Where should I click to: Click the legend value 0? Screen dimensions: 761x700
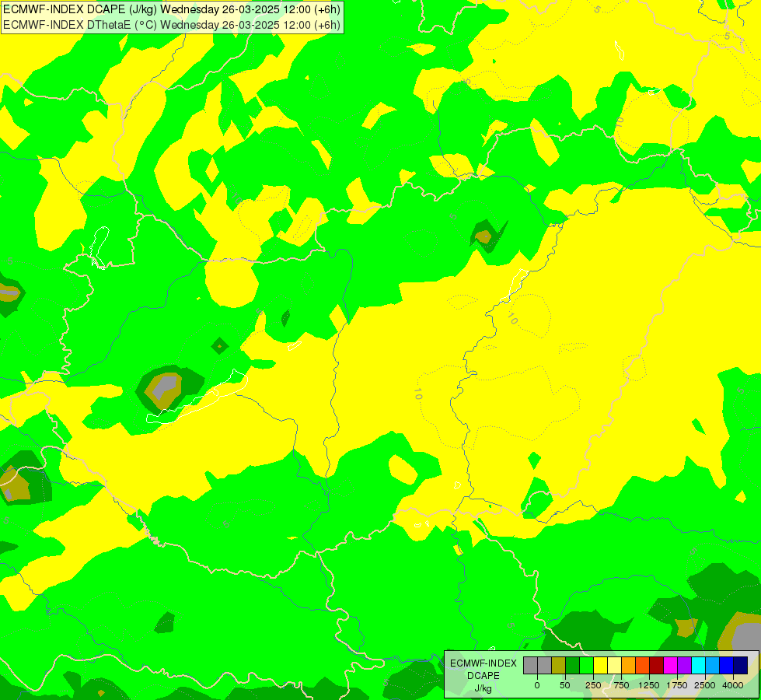[537, 685]
